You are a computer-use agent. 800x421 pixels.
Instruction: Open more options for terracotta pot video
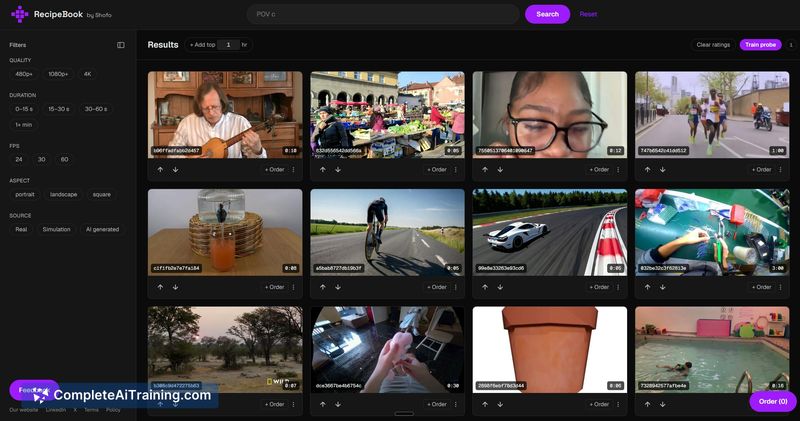618,404
